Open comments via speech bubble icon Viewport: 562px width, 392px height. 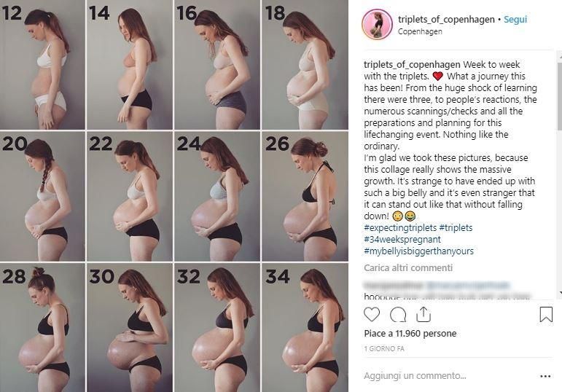pos(398,315)
